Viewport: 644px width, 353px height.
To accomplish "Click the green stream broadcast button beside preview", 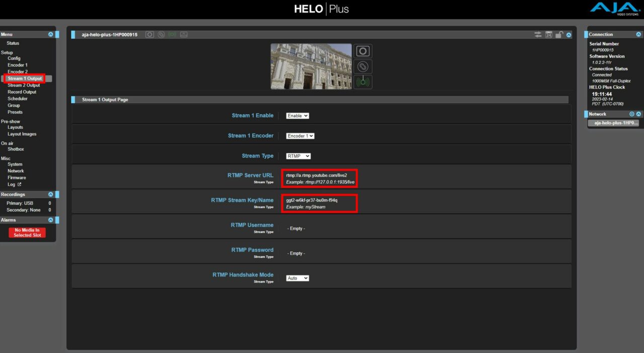I will [363, 82].
